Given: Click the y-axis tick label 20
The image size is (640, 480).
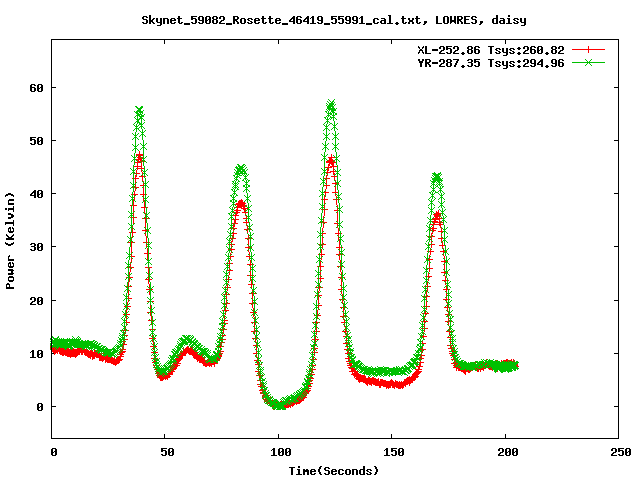Looking at the screenshot, I should [x=36, y=301].
